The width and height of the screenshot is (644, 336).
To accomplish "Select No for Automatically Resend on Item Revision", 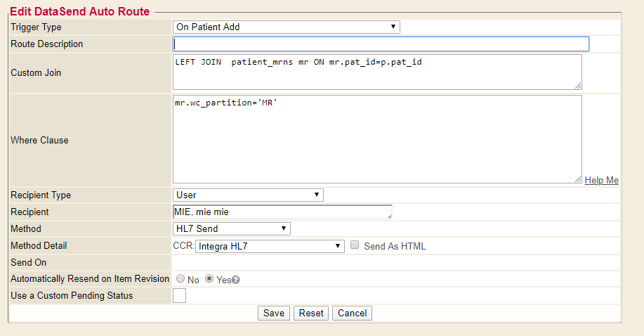I will 180,279.
